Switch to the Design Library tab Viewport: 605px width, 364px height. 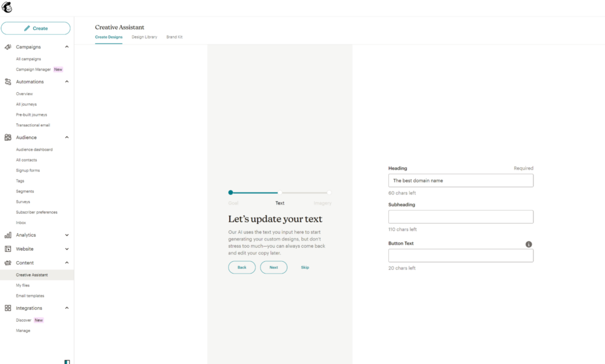tap(144, 37)
